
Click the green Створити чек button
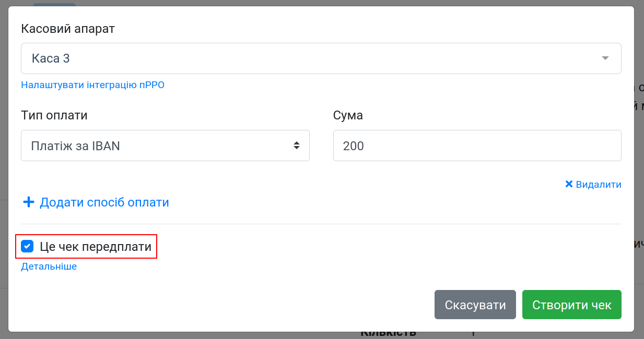572,305
